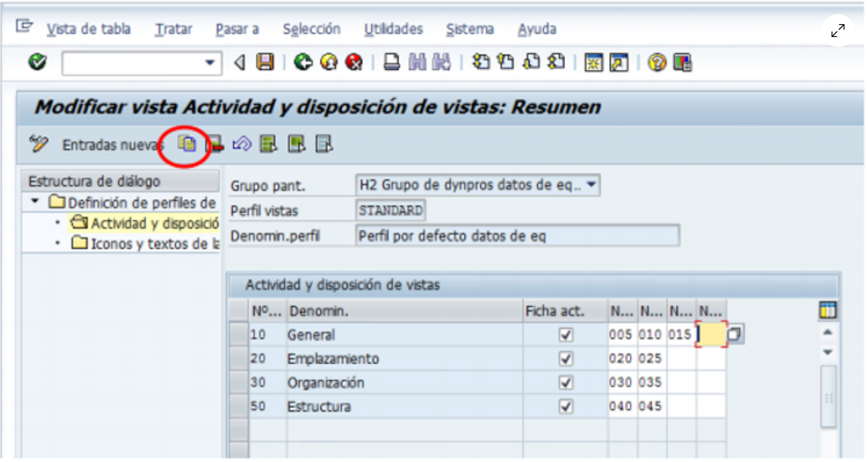The height and width of the screenshot is (462, 868).
Task: Select the General row selector
Action: tap(239, 334)
